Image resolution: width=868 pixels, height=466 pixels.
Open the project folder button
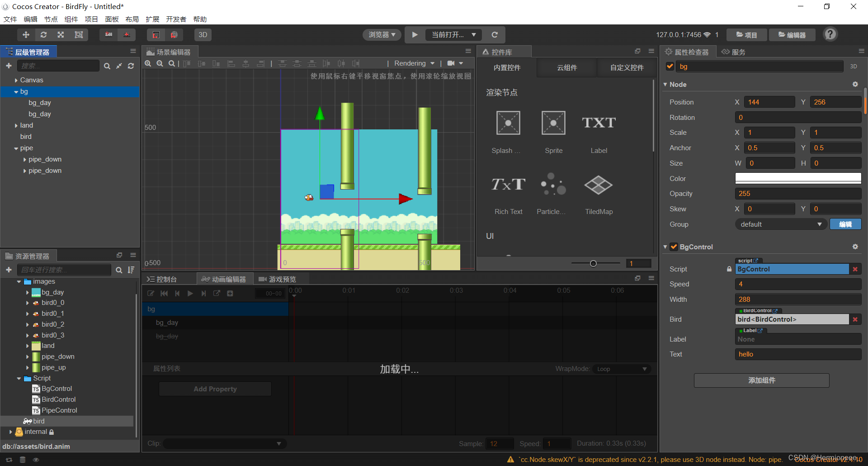tap(747, 35)
